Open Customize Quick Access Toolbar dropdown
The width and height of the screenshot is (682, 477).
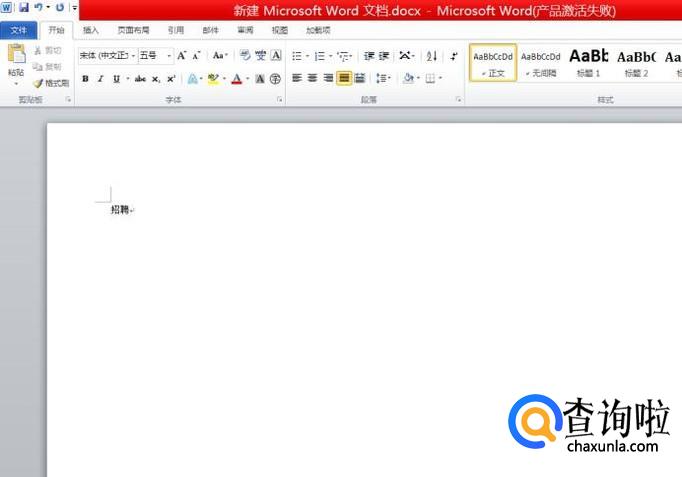click(x=74, y=7)
